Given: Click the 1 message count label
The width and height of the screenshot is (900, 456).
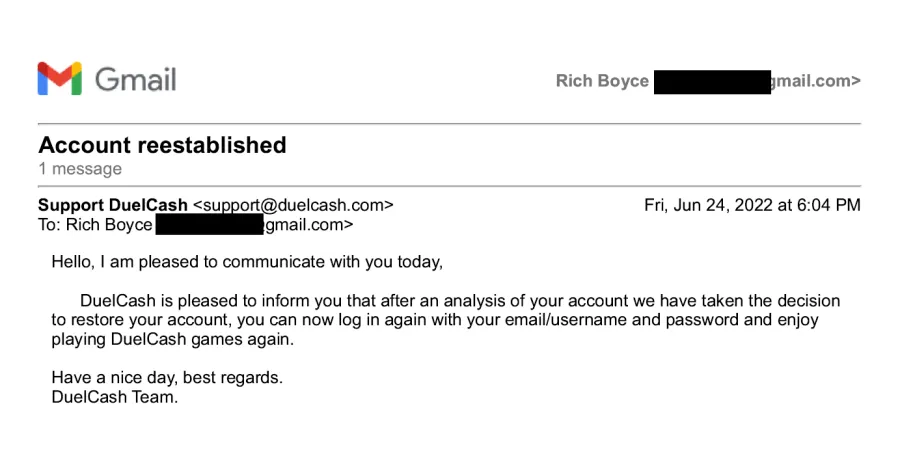Looking at the screenshot, I should click(80, 169).
